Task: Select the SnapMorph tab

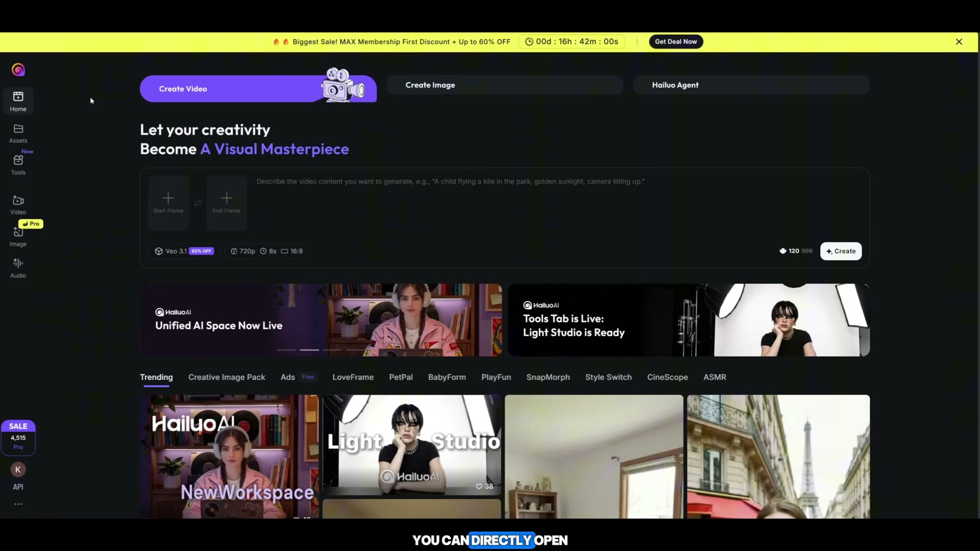Action: 548,377
